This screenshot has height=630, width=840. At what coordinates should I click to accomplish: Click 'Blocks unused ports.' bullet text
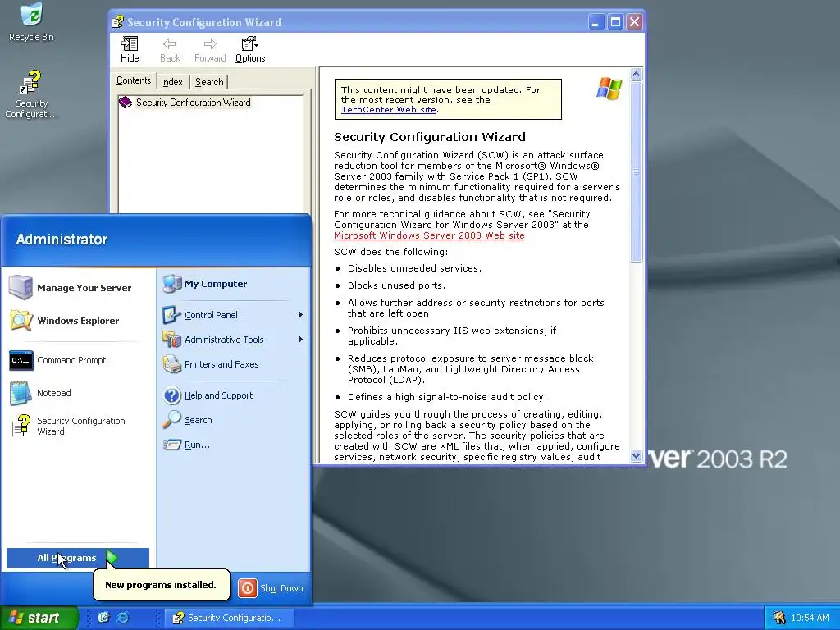(x=396, y=285)
